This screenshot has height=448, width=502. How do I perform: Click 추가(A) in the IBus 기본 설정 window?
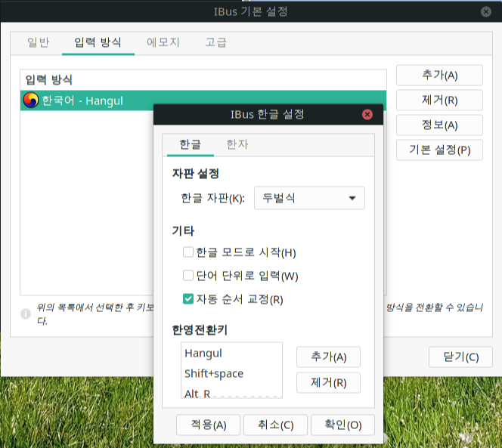[x=439, y=76]
